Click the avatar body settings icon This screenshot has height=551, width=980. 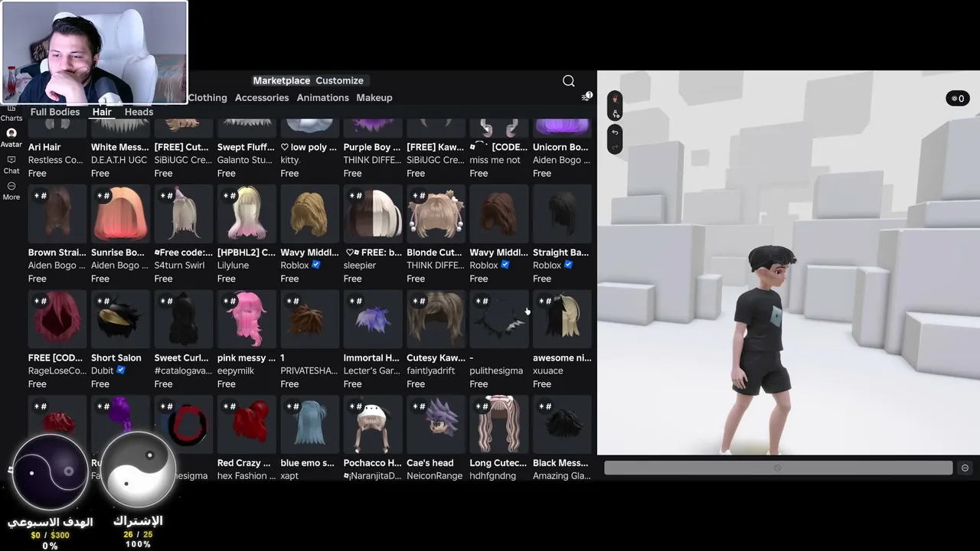[615, 114]
